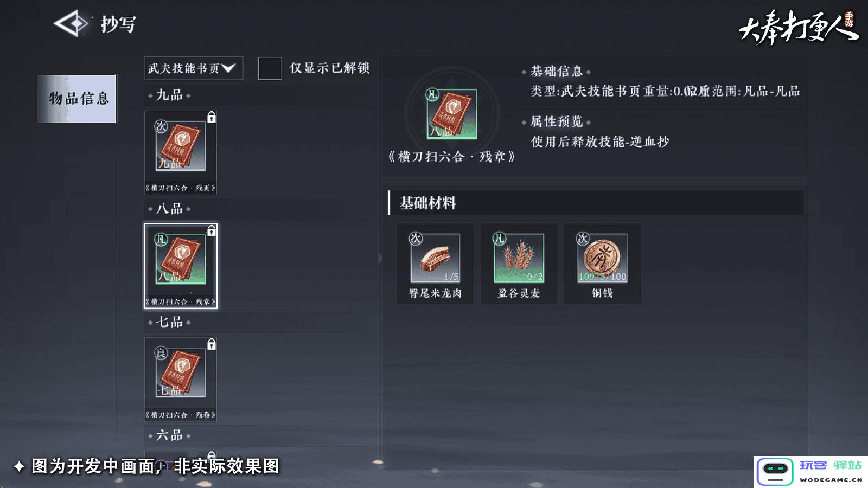Collapse the 七品 section header

pyautogui.click(x=169, y=322)
